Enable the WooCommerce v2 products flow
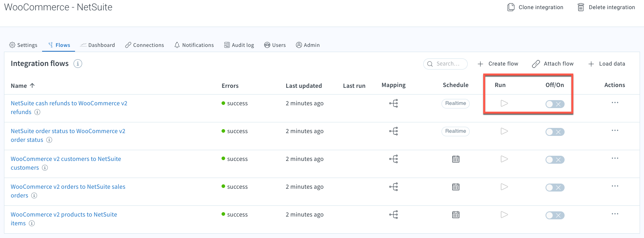This screenshot has width=644, height=238. 555,215
